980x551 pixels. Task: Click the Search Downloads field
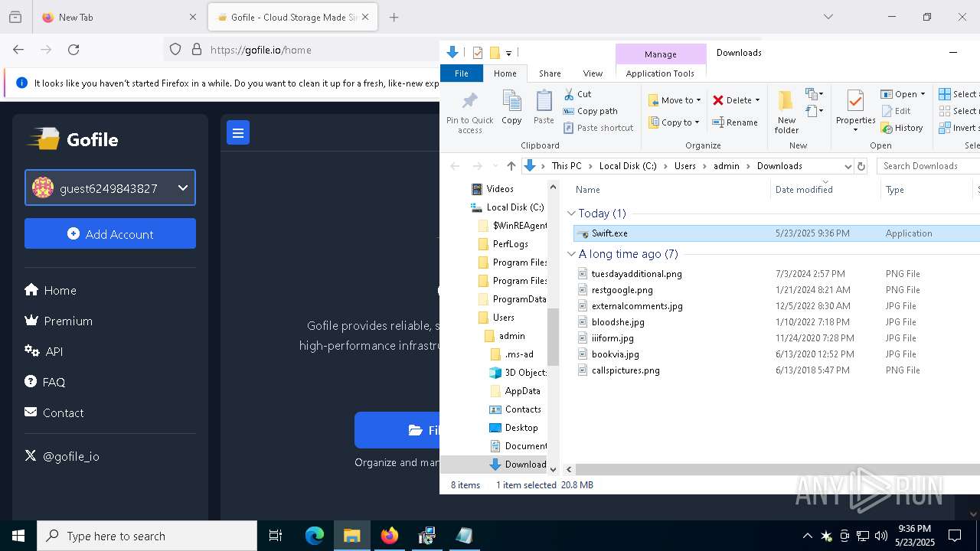point(928,166)
